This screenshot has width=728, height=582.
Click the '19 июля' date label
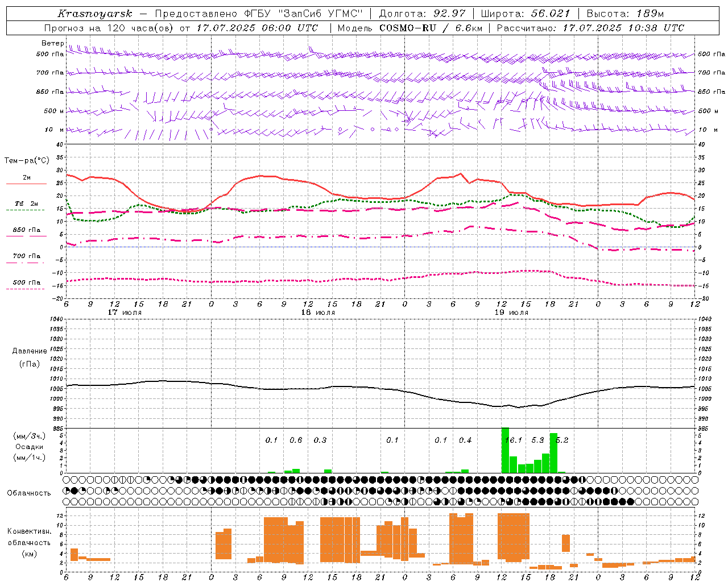(511, 313)
